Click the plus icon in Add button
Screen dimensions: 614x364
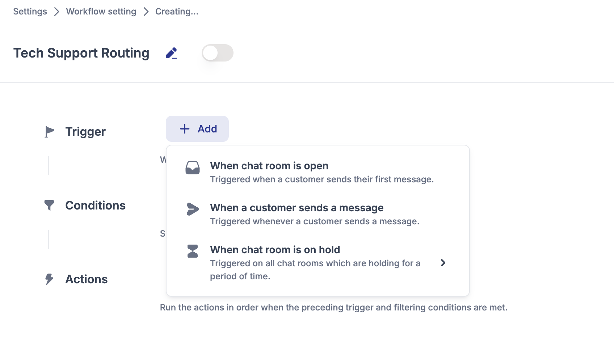point(185,129)
